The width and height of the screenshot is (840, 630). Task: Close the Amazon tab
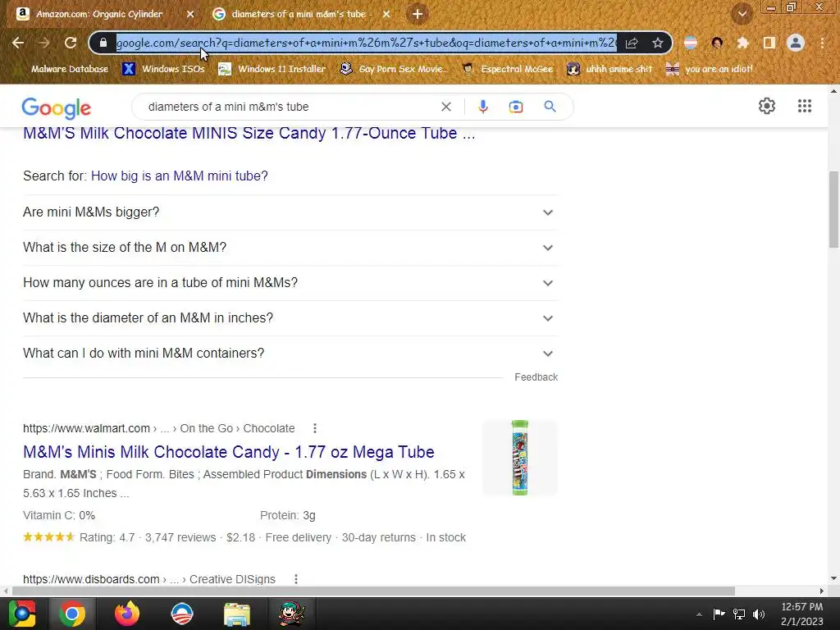[x=190, y=14]
